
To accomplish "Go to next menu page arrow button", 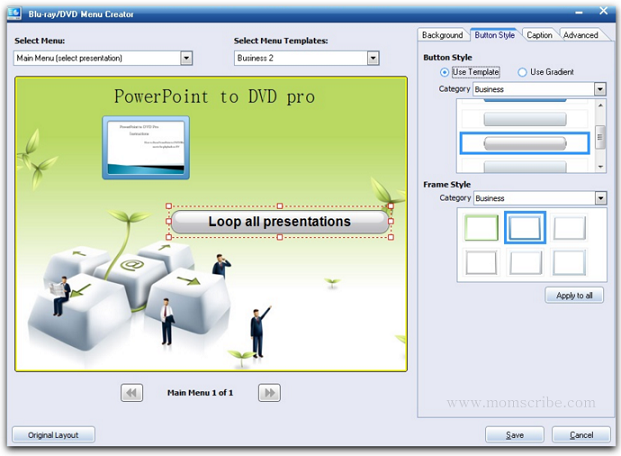I will click(x=269, y=393).
